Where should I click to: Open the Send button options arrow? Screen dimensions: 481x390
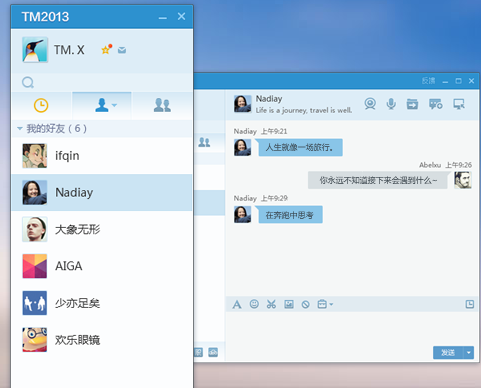(x=469, y=352)
